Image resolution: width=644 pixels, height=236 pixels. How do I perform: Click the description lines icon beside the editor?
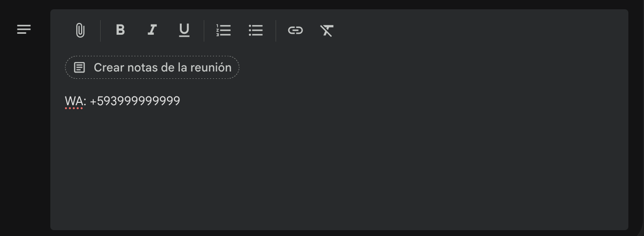[x=24, y=29]
